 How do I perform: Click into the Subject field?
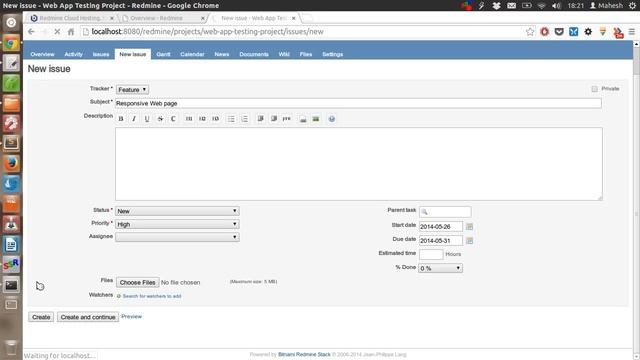[x=358, y=103]
